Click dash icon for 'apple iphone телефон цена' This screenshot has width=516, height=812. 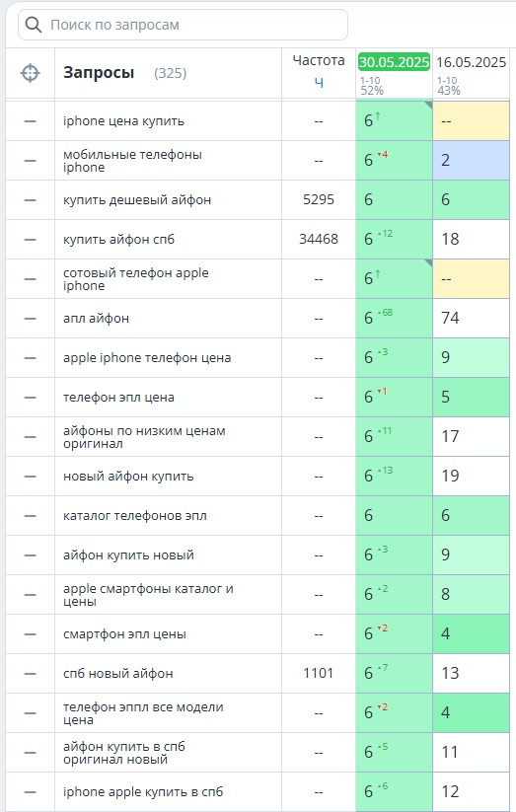[30, 358]
